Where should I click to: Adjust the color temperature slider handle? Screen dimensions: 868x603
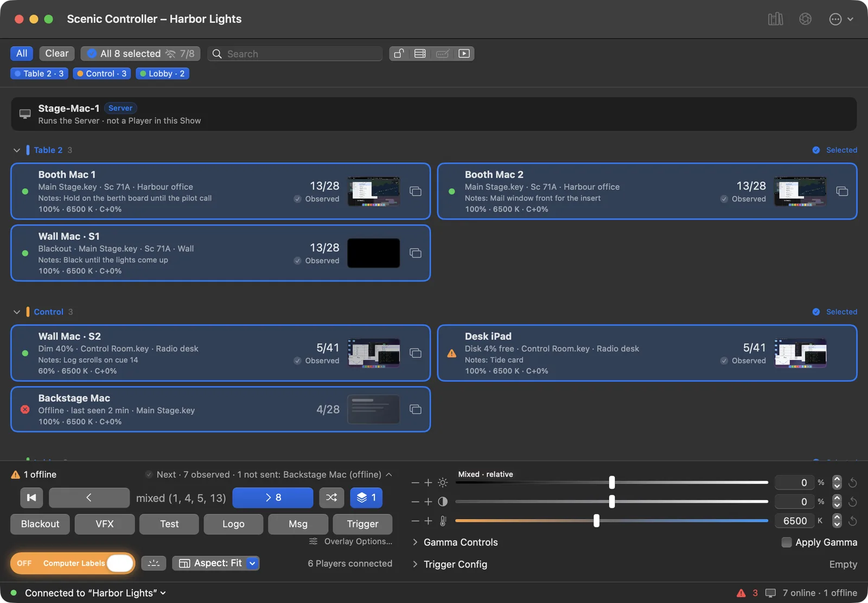click(x=596, y=521)
